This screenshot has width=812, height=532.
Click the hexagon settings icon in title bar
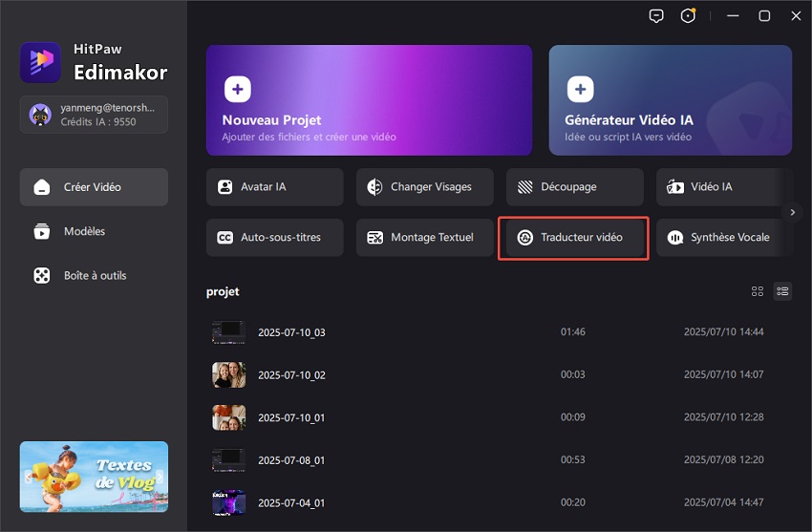[688, 16]
